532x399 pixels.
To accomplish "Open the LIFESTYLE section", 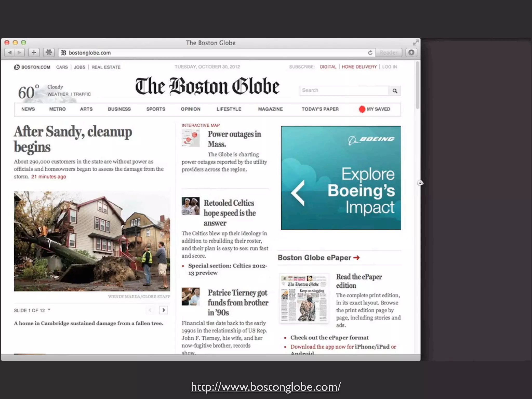I will (x=229, y=109).
